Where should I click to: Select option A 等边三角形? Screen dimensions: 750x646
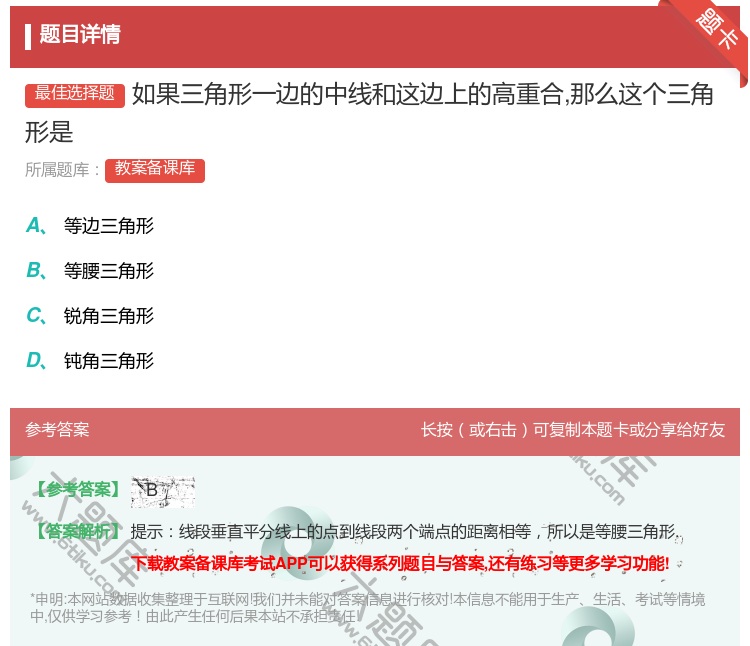point(90,226)
